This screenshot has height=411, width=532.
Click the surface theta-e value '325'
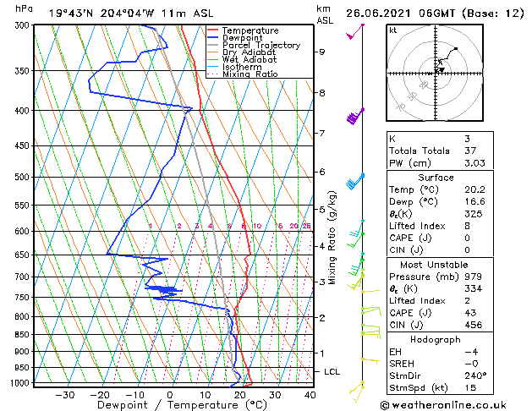point(474,214)
